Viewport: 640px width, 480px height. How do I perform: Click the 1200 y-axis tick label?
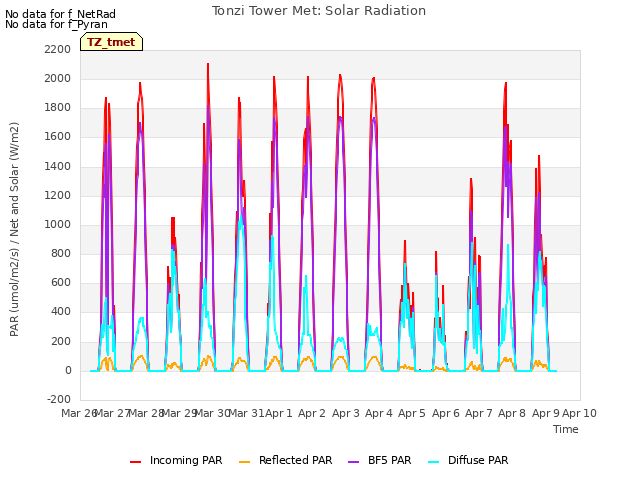pyautogui.click(x=58, y=196)
